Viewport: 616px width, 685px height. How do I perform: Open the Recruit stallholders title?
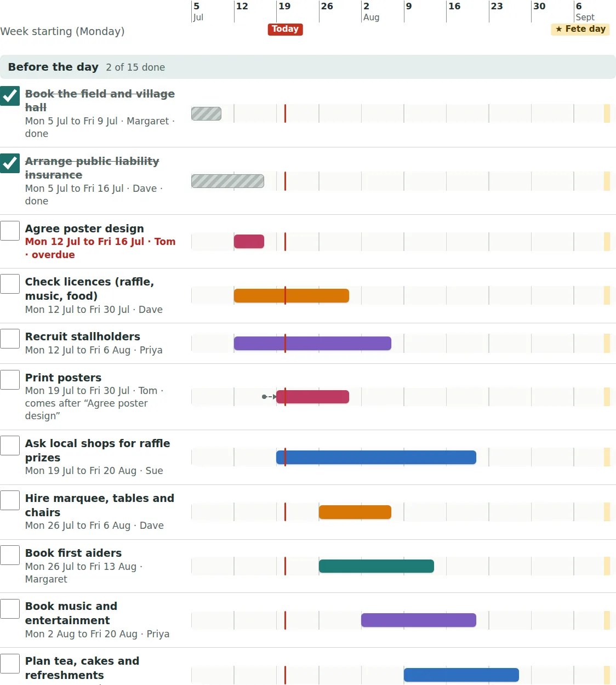pos(83,336)
